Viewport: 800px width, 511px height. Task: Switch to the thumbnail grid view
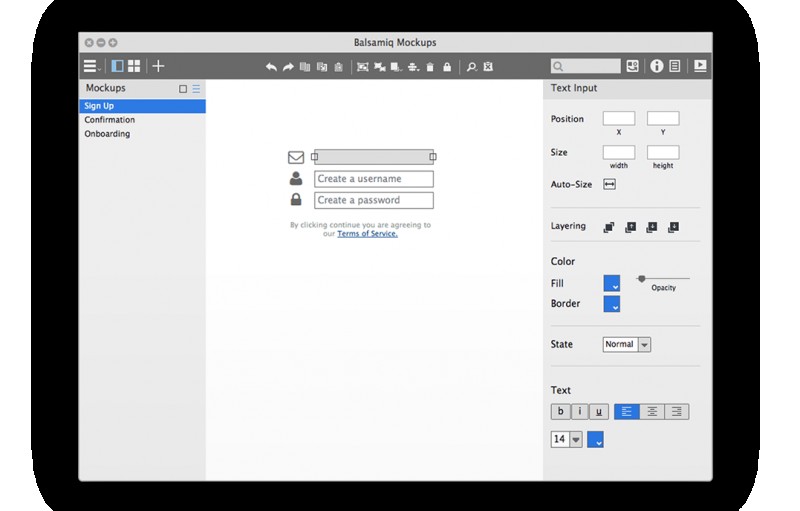[x=134, y=66]
